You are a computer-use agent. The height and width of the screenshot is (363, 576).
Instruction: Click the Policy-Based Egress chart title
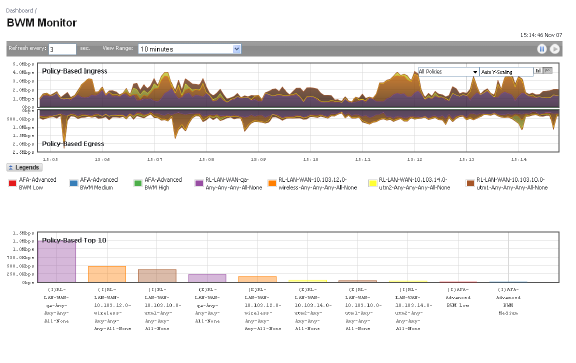(73, 144)
